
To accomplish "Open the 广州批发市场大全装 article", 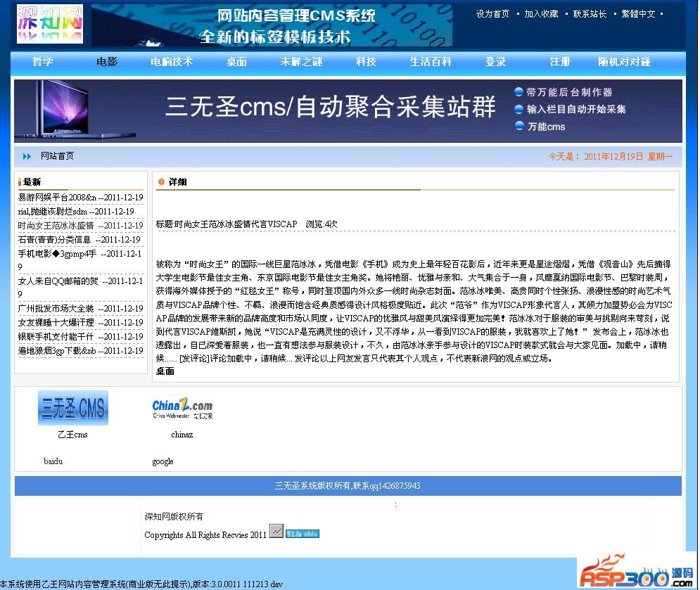I will point(56,309).
